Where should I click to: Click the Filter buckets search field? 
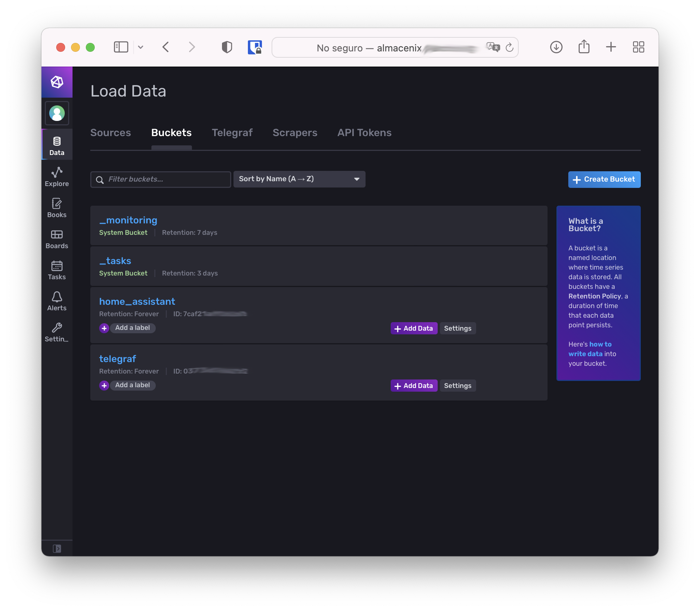click(161, 179)
